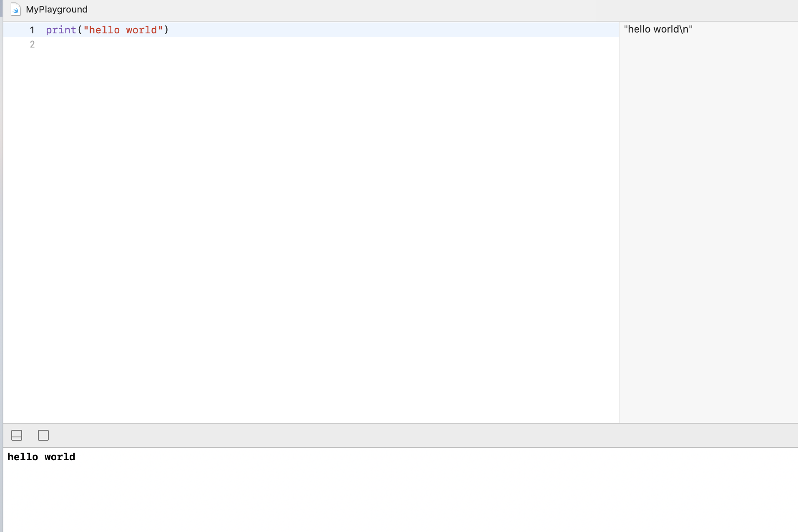Image resolution: width=798 pixels, height=532 pixels.
Task: Click line number 1 in gutter
Action: coord(32,30)
